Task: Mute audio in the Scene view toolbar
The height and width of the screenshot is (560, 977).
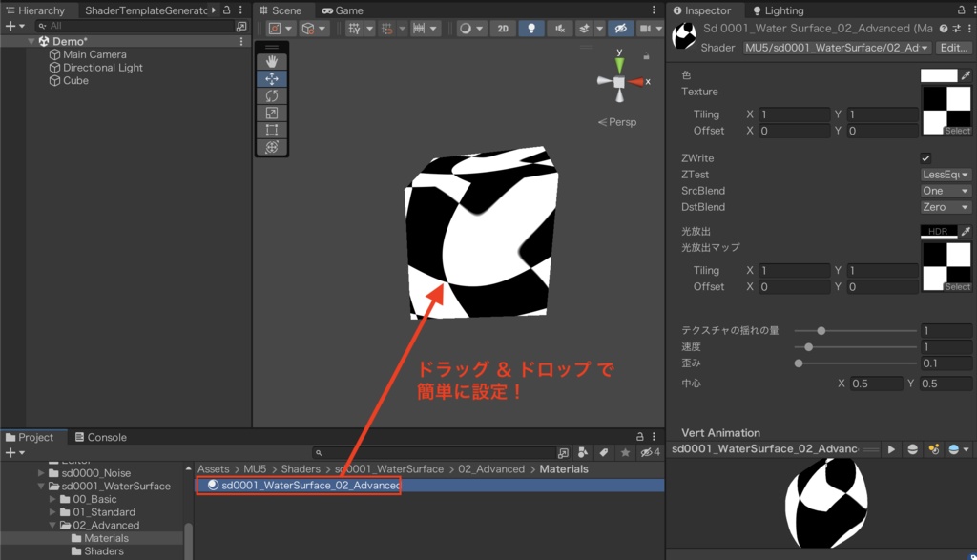Action: click(x=560, y=29)
